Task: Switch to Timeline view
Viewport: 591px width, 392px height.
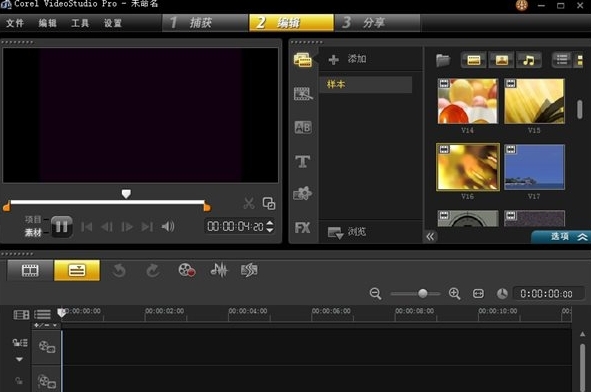Action: coord(77,270)
